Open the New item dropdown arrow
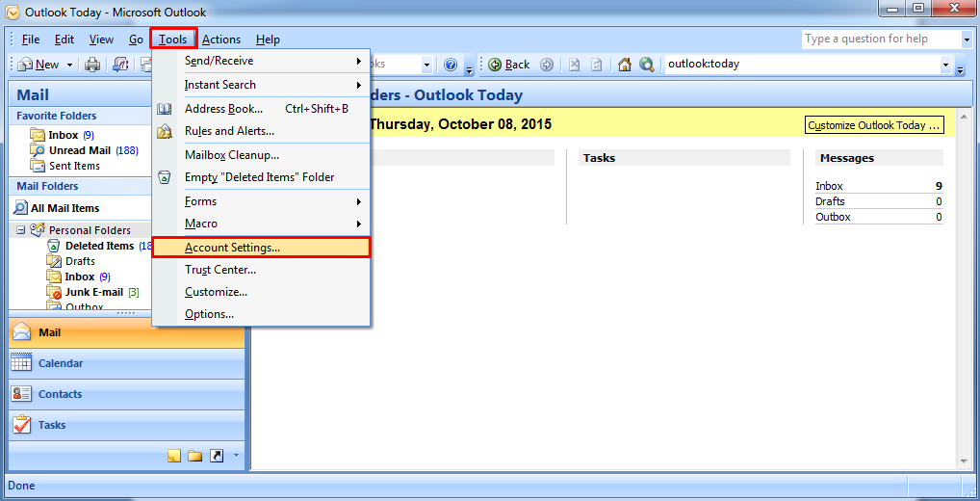Image resolution: width=980 pixels, height=501 pixels. (69, 65)
